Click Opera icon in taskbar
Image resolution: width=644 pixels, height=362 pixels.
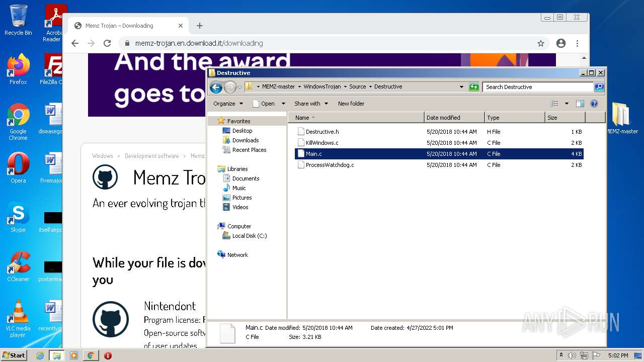click(108, 355)
